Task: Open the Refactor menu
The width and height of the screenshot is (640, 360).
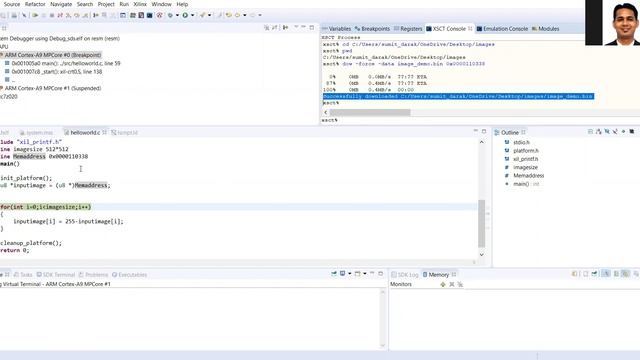Action: (35, 4)
